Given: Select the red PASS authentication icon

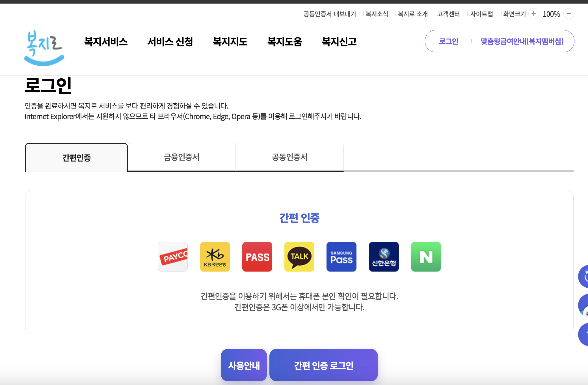Looking at the screenshot, I should [257, 257].
